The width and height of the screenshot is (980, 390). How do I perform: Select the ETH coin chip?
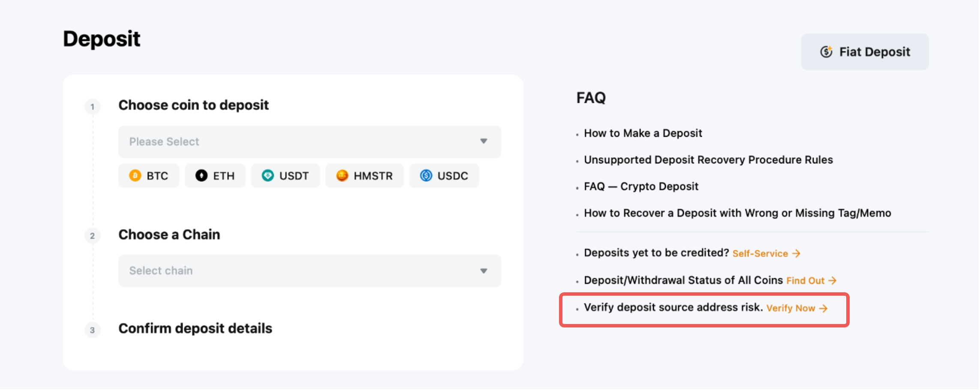point(215,176)
